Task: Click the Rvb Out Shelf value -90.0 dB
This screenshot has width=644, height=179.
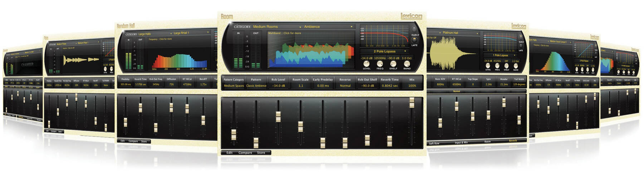Action: tap(367, 86)
